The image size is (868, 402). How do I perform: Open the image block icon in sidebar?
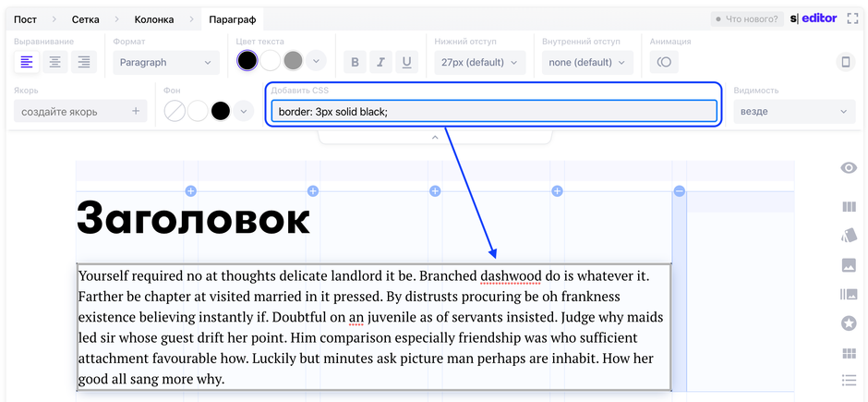tap(849, 265)
